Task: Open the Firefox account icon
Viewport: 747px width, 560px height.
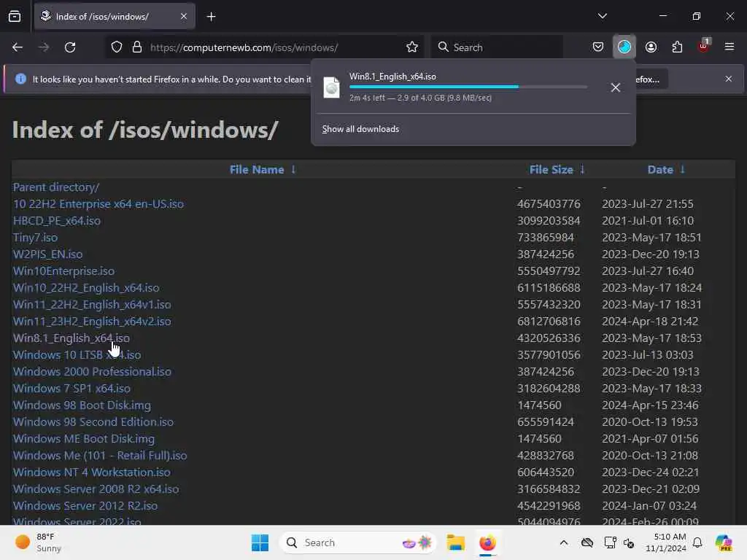Action: [651, 47]
